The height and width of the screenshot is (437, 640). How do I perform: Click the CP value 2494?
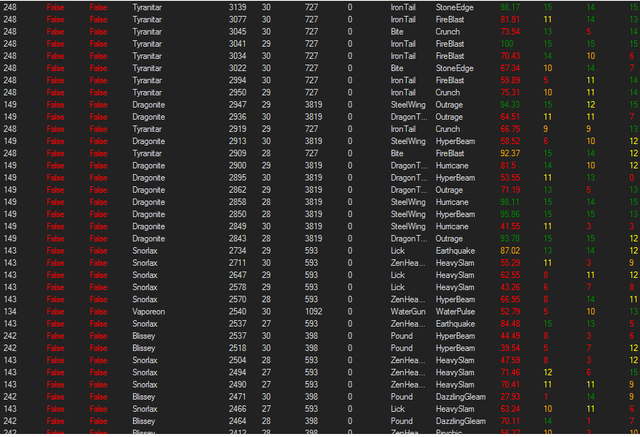pyautogui.click(x=237, y=373)
